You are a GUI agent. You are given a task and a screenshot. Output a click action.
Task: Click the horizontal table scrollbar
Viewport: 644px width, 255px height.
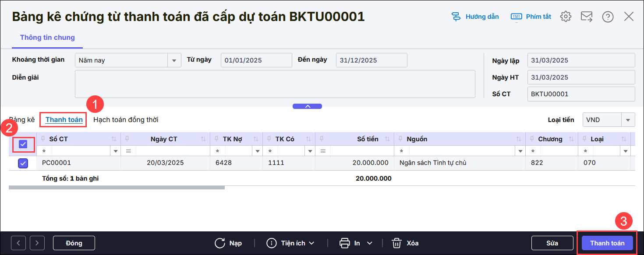click(117, 188)
